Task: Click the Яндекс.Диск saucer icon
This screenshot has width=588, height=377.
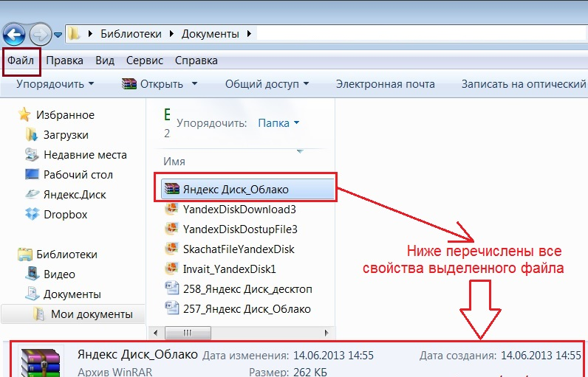Action: (x=32, y=194)
